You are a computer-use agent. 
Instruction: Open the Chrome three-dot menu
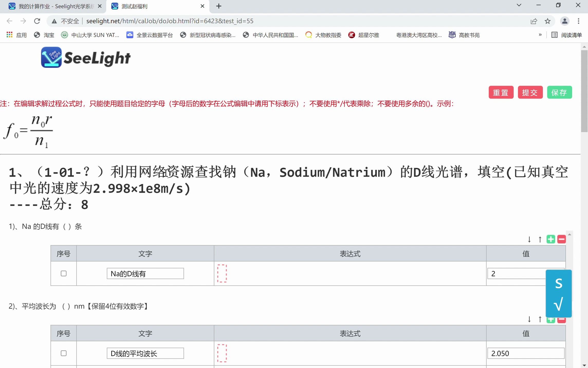tap(578, 21)
